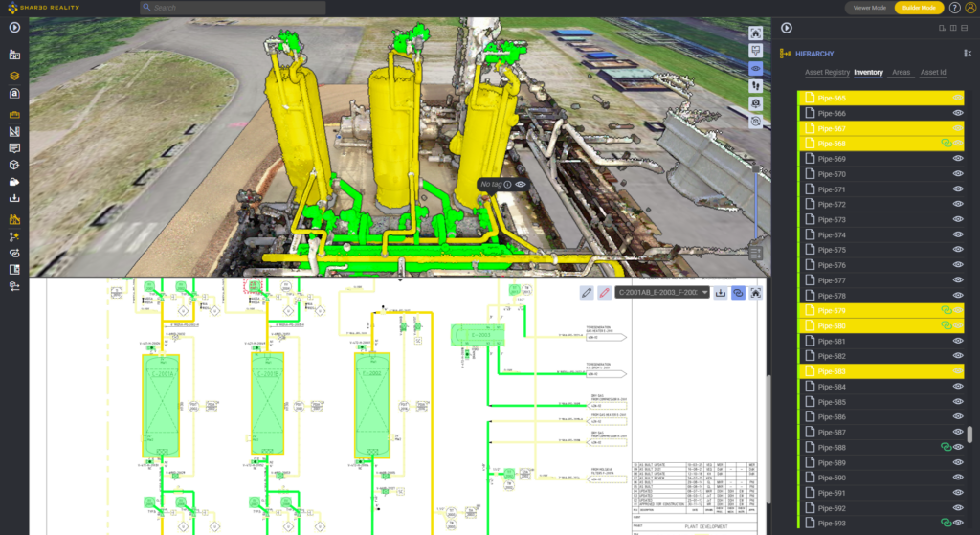Screen dimensions: 980x535
Task: Open the help question mark icon
Action: click(954, 8)
